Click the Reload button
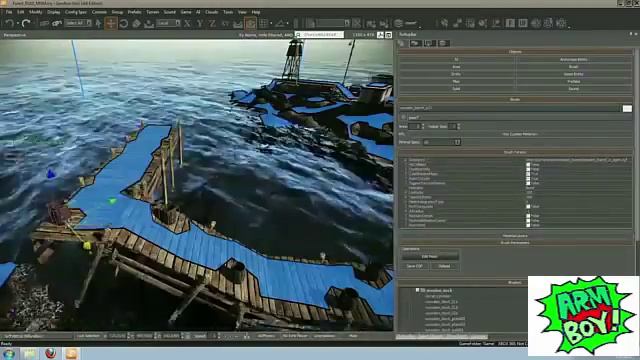 [x=444, y=266]
